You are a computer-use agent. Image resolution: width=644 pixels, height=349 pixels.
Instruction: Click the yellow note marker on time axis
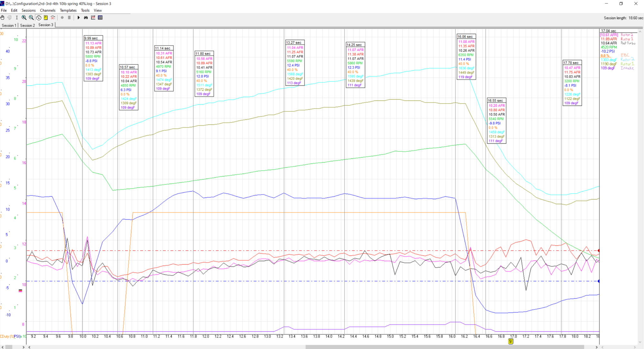point(510,341)
